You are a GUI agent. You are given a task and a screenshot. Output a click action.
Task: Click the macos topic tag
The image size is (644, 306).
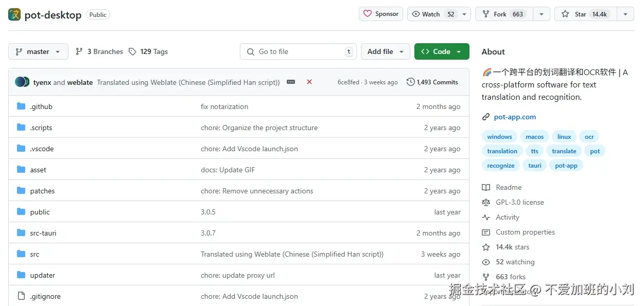(535, 137)
